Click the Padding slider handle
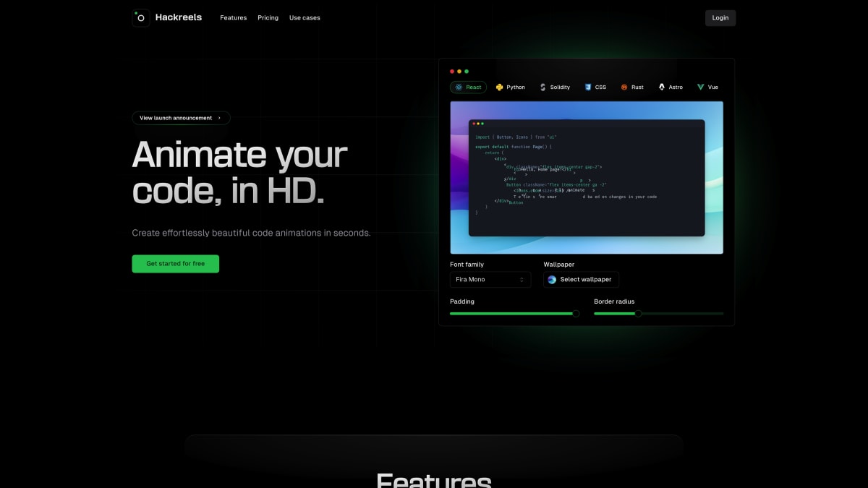 [576, 314]
